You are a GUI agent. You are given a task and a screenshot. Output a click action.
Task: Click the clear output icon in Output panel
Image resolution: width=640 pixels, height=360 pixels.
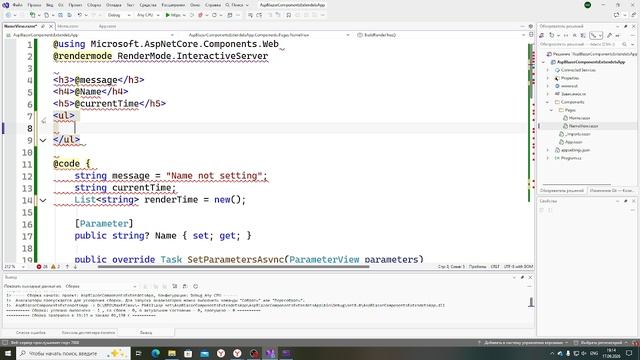coord(175,286)
